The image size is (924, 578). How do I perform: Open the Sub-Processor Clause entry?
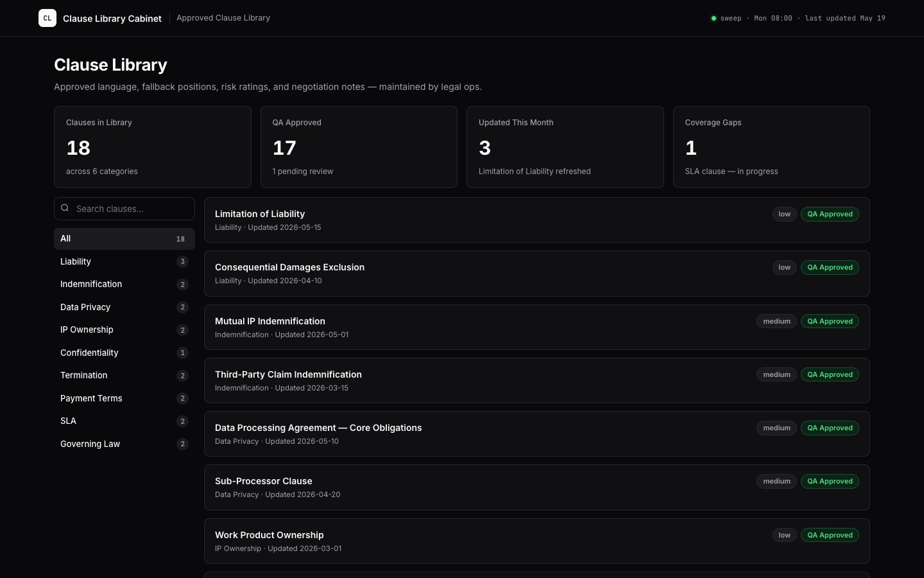tap(536, 487)
